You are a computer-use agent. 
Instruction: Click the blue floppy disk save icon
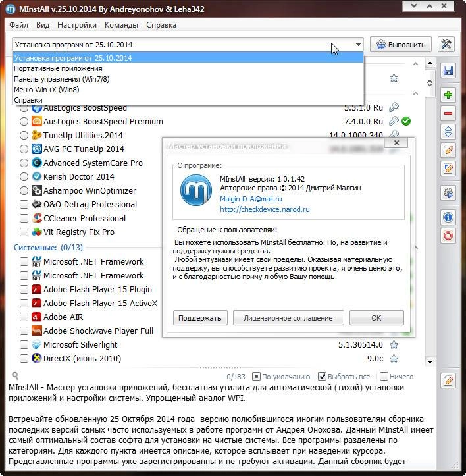pos(448,70)
